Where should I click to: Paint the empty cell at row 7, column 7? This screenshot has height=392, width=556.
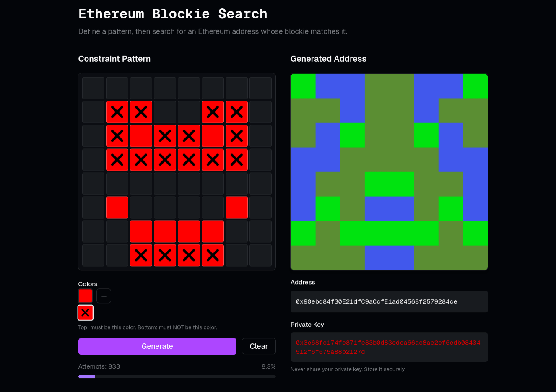click(236, 231)
